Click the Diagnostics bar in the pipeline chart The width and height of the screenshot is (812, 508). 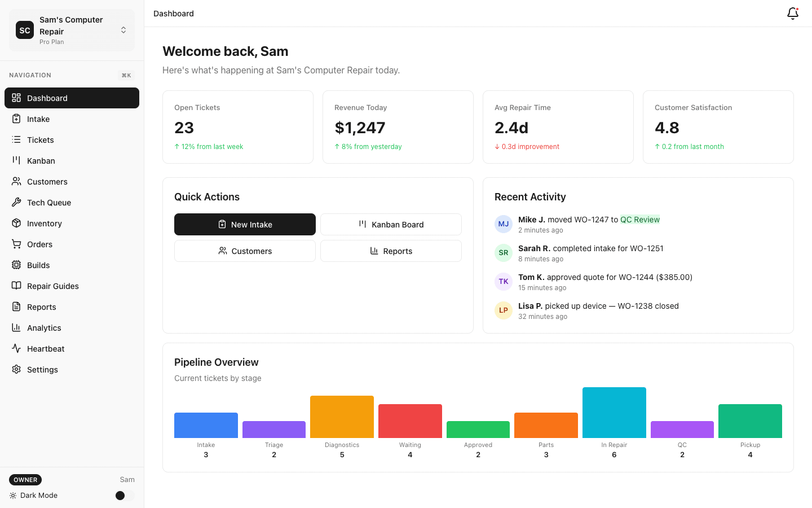tap(342, 417)
